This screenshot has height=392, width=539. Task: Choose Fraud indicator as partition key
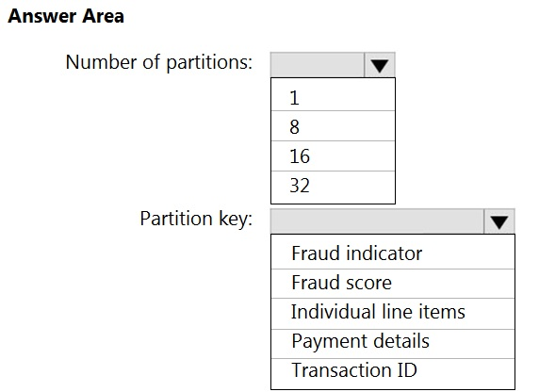(x=393, y=252)
